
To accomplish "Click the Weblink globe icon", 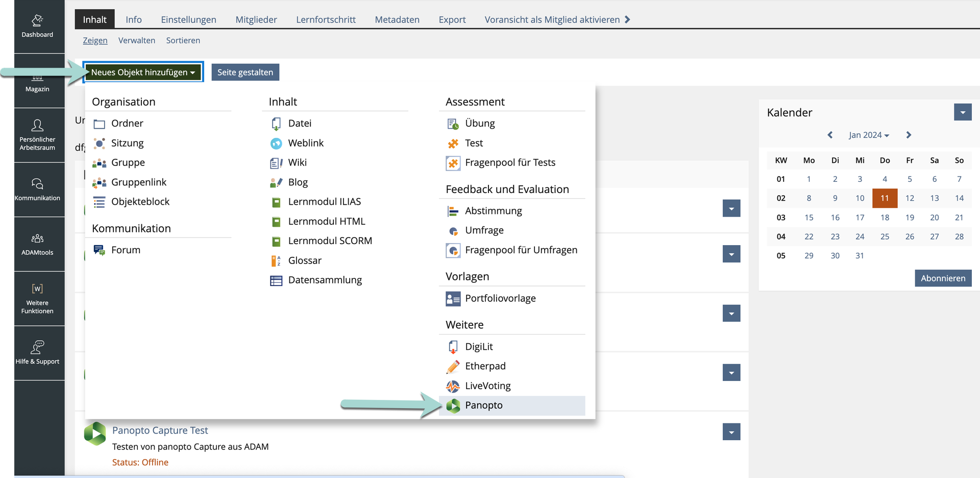I will click(x=276, y=144).
